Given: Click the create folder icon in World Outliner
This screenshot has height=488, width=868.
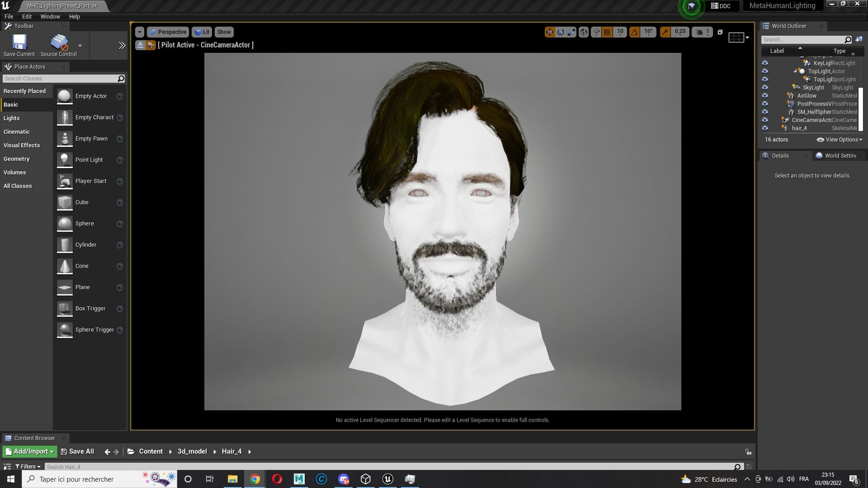Looking at the screenshot, I should click(859, 40).
